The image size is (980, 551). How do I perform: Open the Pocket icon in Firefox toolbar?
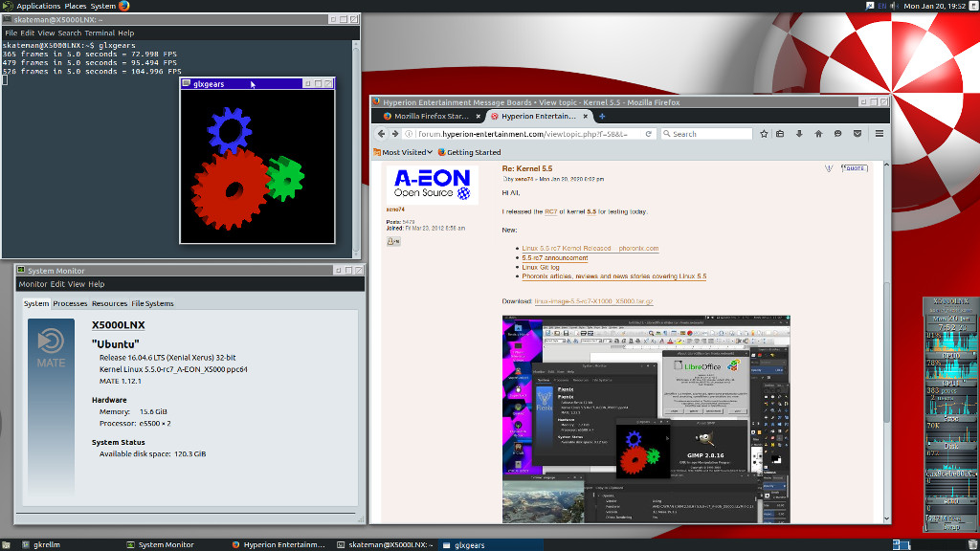tap(857, 134)
